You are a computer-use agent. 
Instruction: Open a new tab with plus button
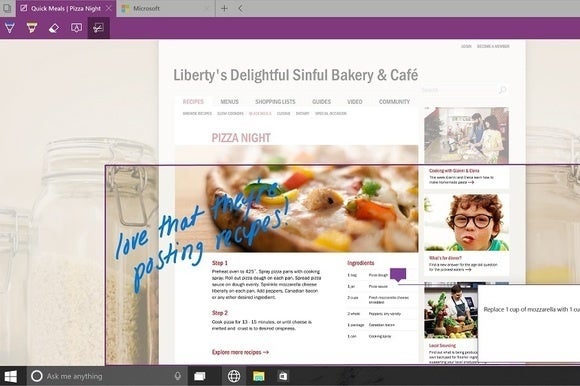[224, 8]
